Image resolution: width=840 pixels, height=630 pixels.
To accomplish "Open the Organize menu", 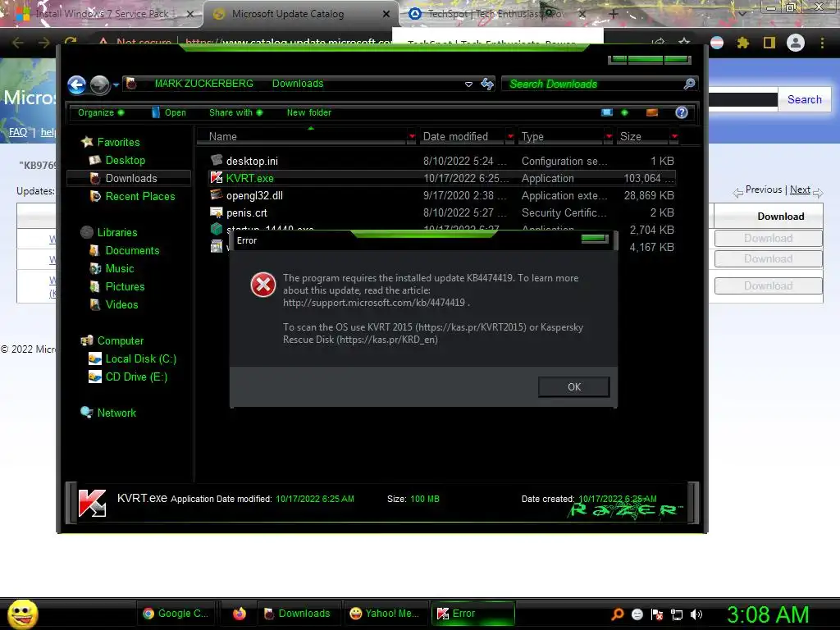I will [x=101, y=112].
